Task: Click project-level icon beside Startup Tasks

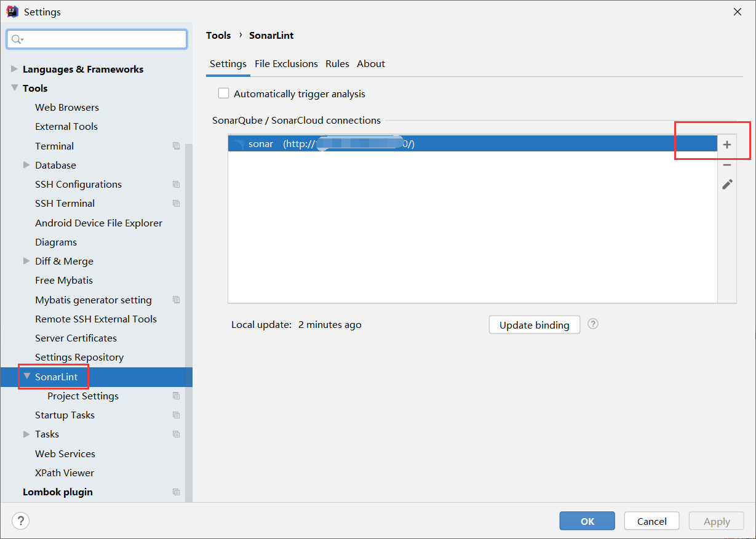Action: point(177,415)
